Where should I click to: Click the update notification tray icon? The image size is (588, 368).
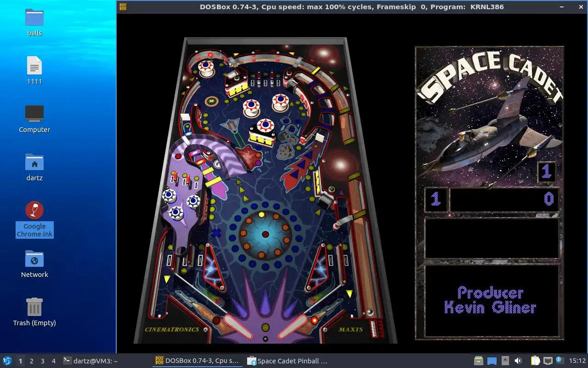(560, 361)
